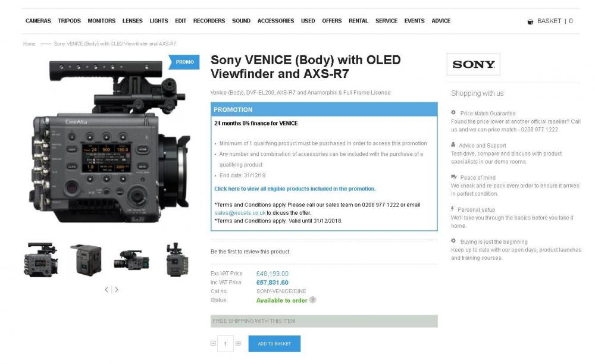The width and height of the screenshot is (595, 364).
Task: Click the availability status help icon
Action: click(x=313, y=300)
